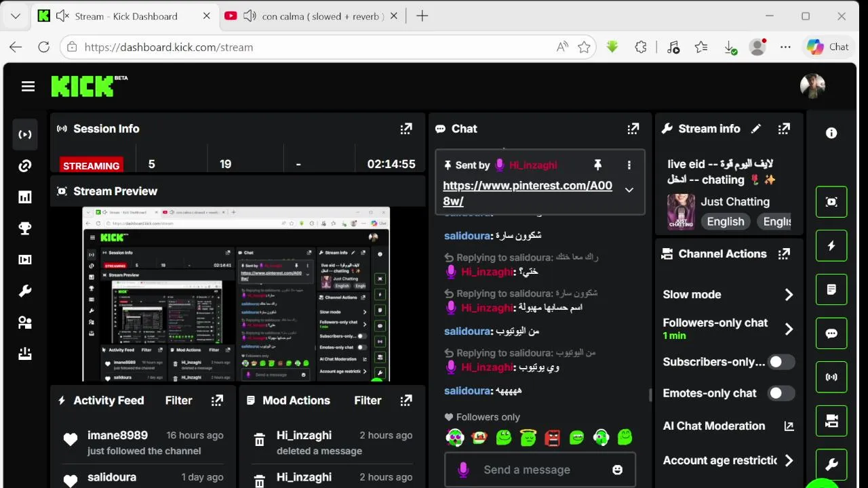Image resolution: width=868 pixels, height=488 pixels.
Task: Open browser tab actions dropdown
Action: (x=16, y=16)
